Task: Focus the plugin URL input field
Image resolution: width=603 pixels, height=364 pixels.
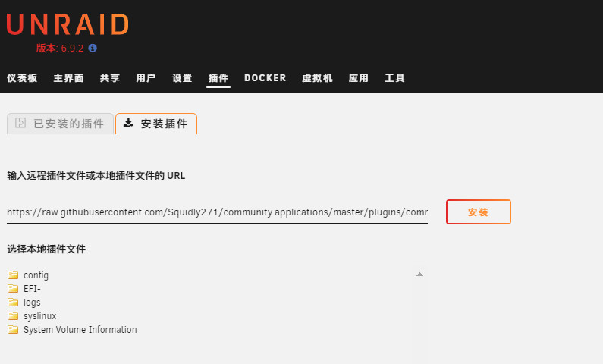Action: (x=217, y=212)
